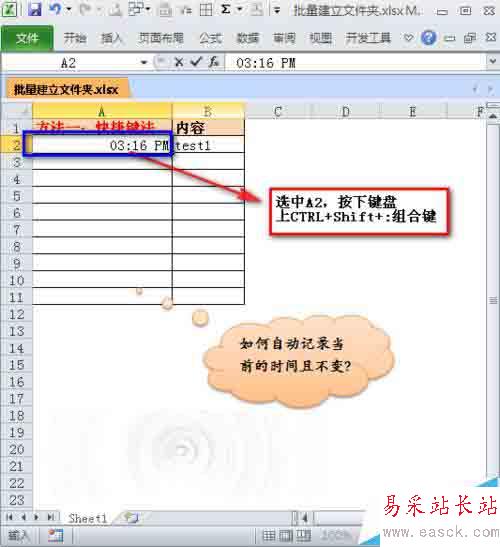The height and width of the screenshot is (547, 500).
Task: Switch to Page Break Preview icon
Action: pyautogui.click(x=303, y=535)
